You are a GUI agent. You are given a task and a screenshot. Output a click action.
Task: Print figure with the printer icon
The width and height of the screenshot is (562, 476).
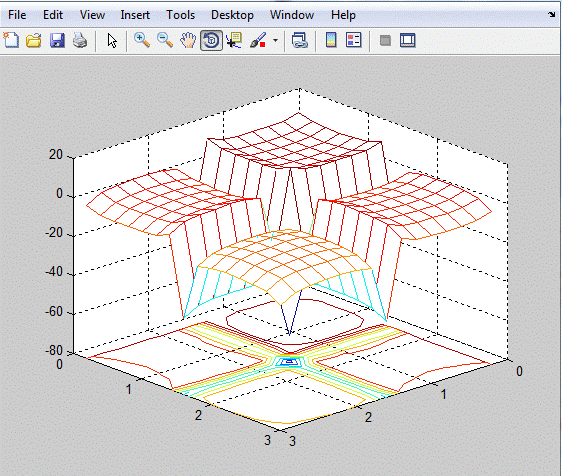tap(80, 40)
